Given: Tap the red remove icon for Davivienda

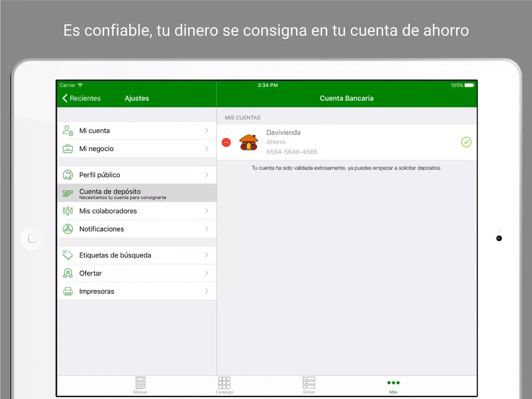Looking at the screenshot, I should [226, 142].
